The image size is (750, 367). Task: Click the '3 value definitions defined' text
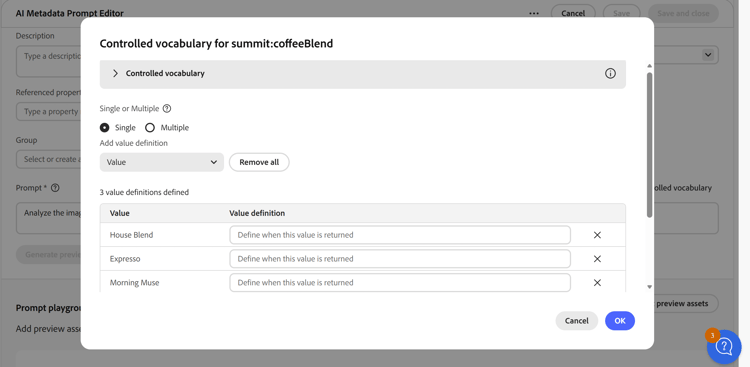(x=144, y=192)
